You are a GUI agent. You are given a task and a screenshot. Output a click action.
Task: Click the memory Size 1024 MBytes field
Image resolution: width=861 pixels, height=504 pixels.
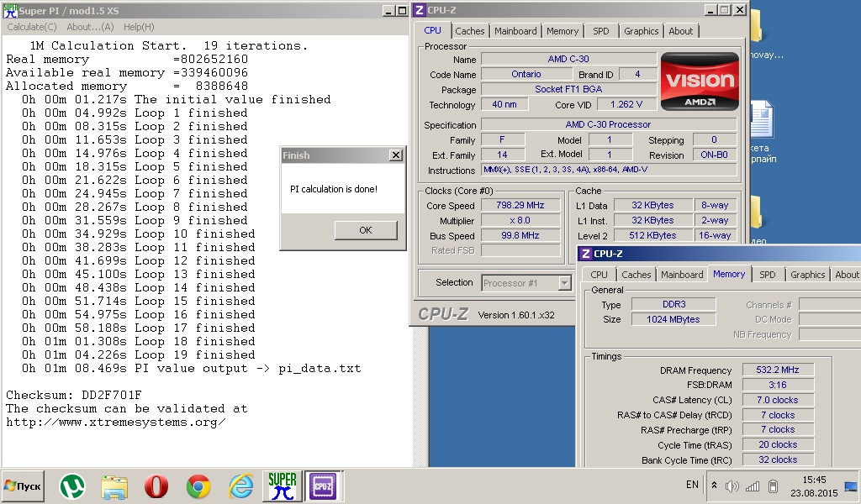click(x=673, y=319)
